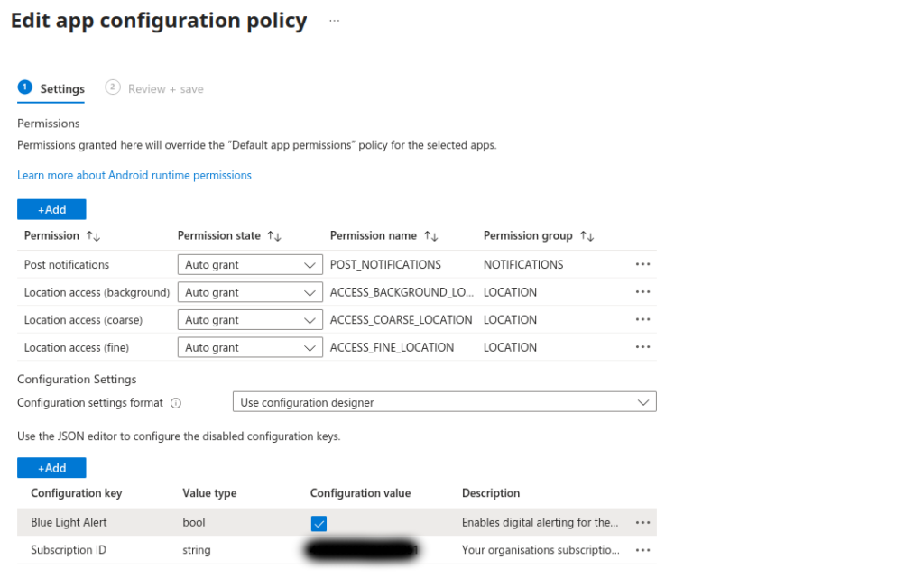The image size is (924, 578).
Task: Click +Add button under Permissions
Action: (51, 209)
